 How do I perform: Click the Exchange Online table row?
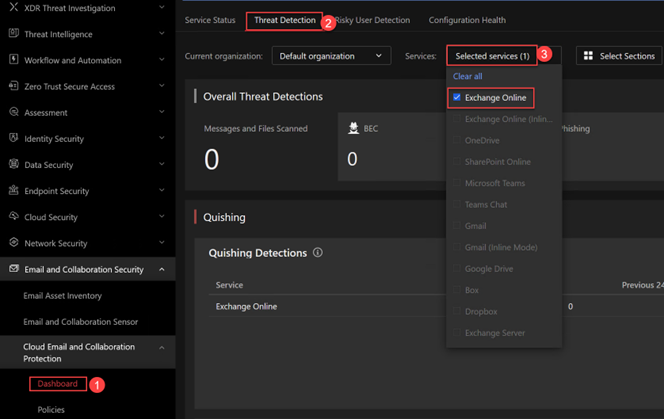tap(436, 306)
